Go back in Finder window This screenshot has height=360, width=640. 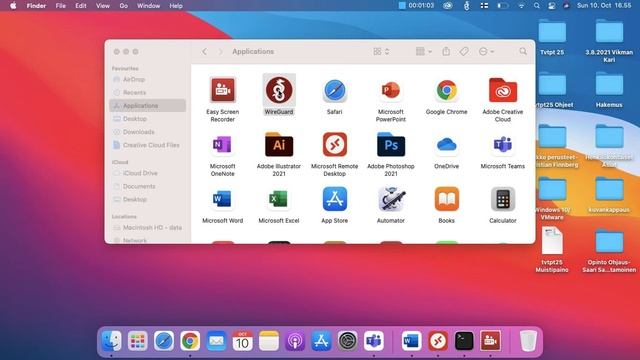coord(204,51)
